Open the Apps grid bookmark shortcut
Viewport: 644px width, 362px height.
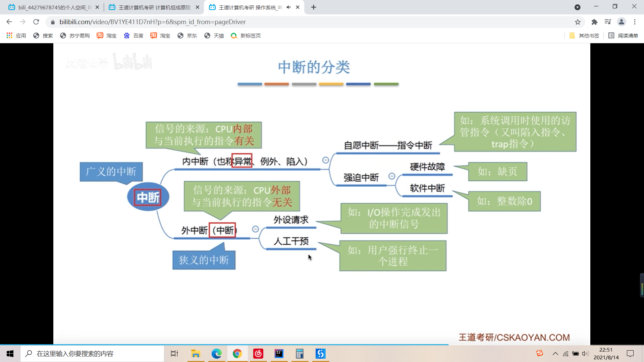pyautogui.click(x=16, y=36)
